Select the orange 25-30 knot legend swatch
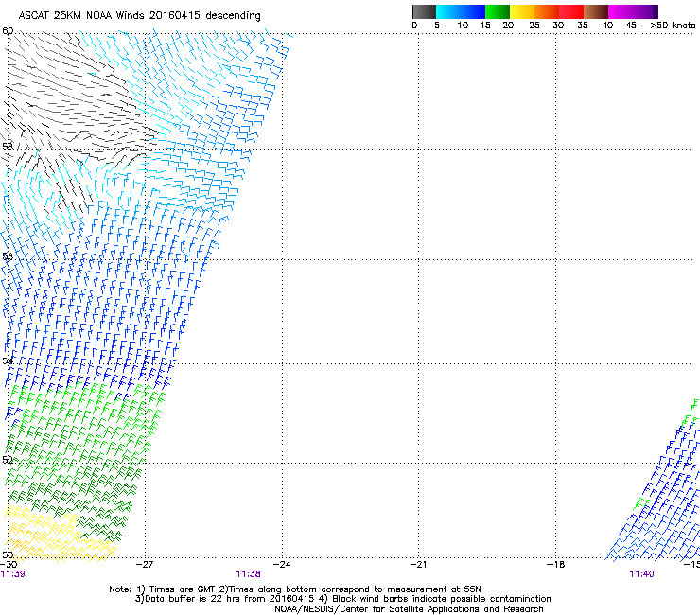 pyautogui.click(x=547, y=11)
